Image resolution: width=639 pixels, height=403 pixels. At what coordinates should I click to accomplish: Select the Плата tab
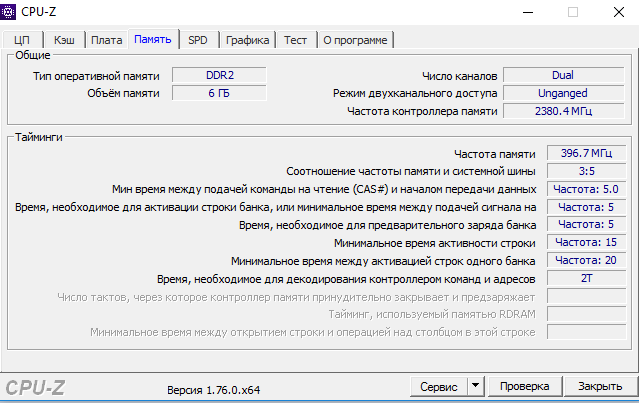(107, 40)
